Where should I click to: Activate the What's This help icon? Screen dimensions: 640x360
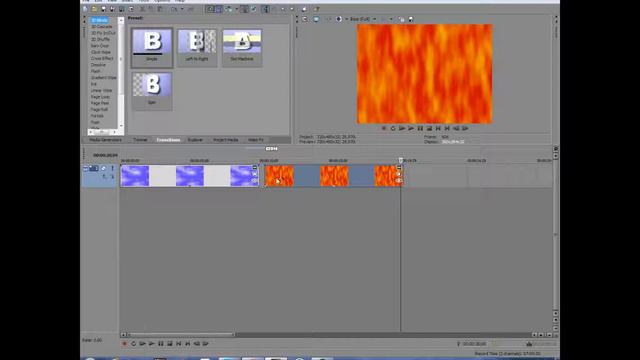click(x=316, y=9)
